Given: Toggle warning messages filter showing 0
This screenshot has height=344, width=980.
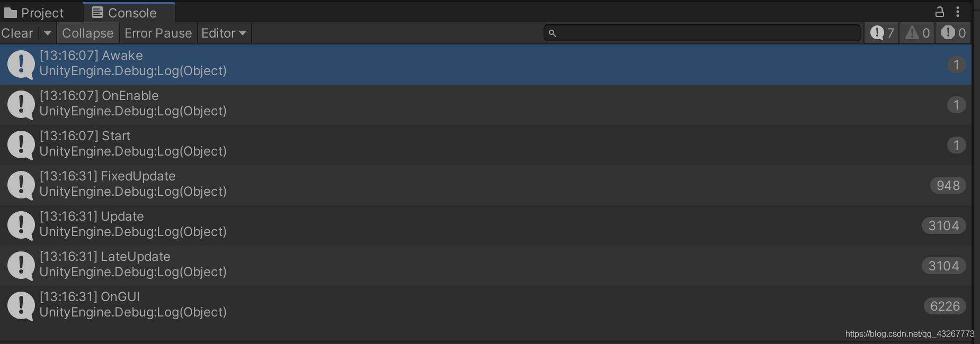Looking at the screenshot, I should tap(917, 33).
